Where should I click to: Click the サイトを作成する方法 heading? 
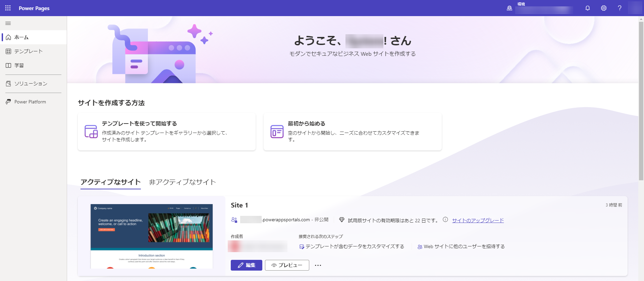click(111, 103)
